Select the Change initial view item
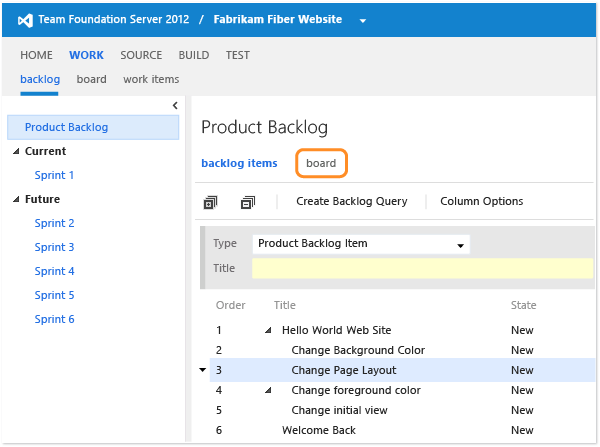 pos(339,410)
